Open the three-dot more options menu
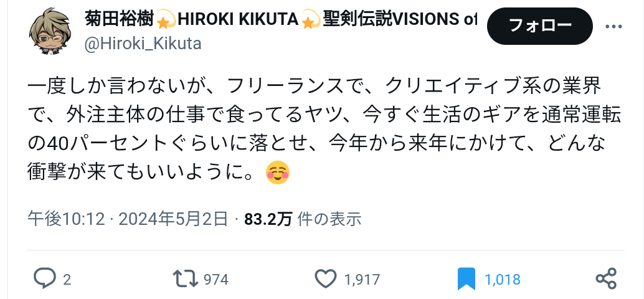The image size is (644, 299). click(613, 27)
